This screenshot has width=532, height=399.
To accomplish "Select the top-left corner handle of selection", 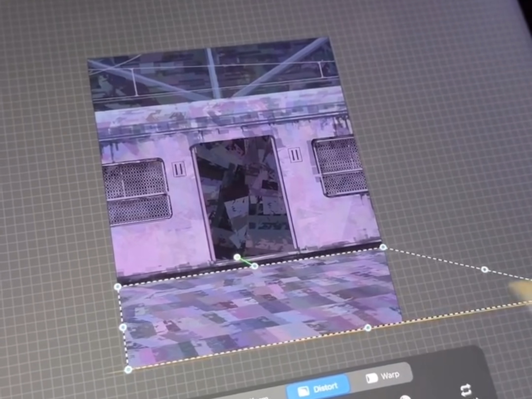I will (x=118, y=286).
